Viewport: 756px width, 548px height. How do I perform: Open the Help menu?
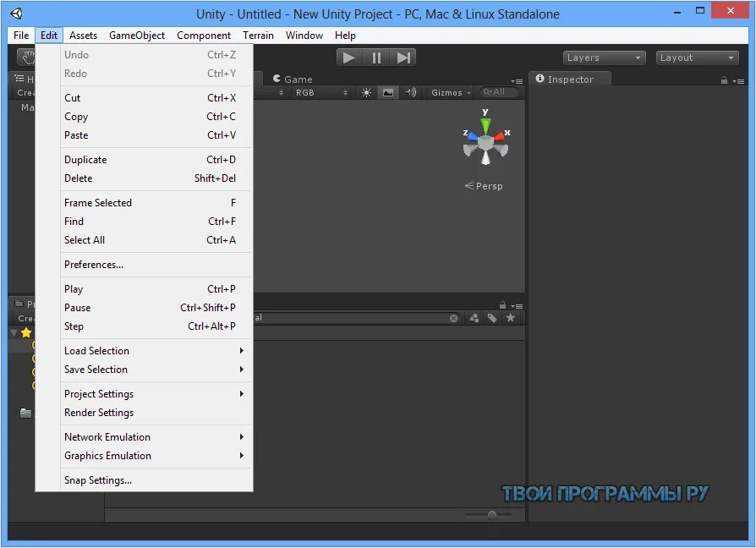[345, 36]
